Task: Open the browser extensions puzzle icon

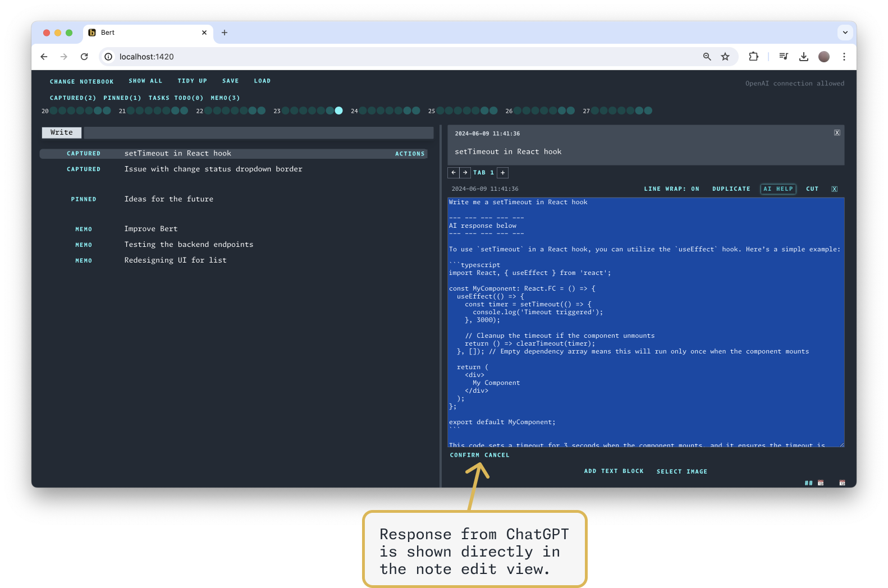Action: click(x=753, y=56)
